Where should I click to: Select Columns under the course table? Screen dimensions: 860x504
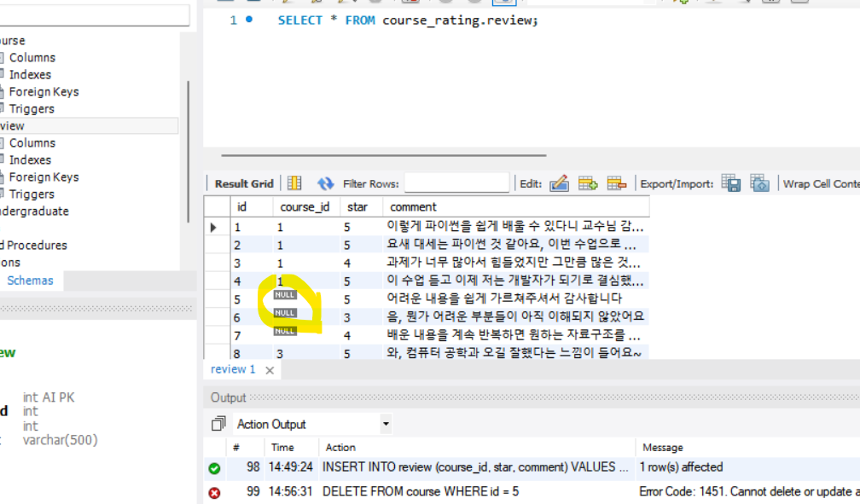pos(32,58)
